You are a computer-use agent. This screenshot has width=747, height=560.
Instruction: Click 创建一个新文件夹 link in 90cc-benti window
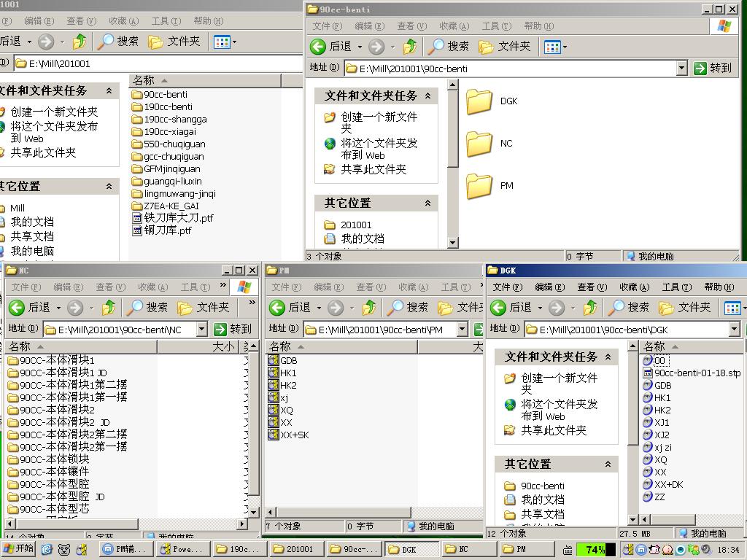379,122
